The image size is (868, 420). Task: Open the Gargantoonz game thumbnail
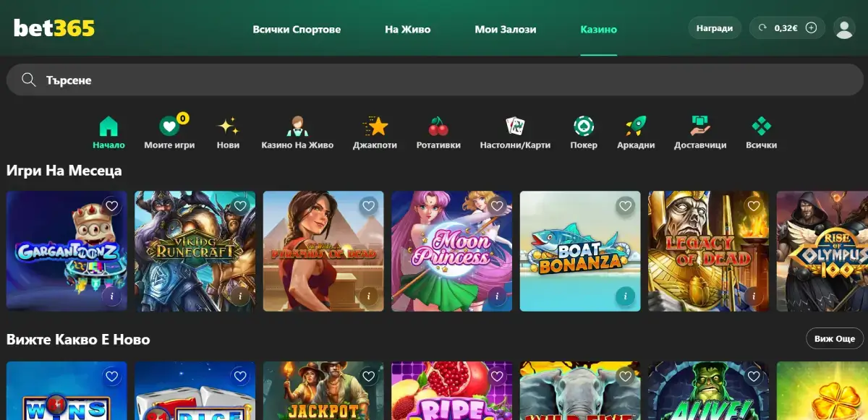(67, 251)
